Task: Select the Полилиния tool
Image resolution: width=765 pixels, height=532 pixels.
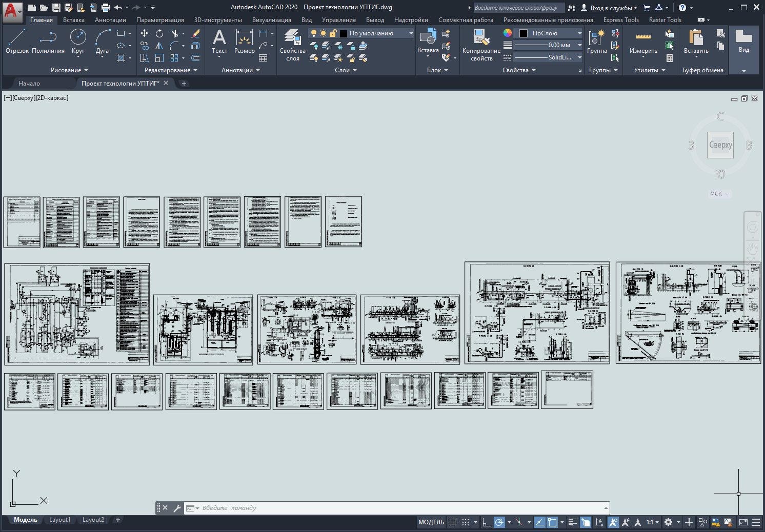Action: click(x=48, y=41)
